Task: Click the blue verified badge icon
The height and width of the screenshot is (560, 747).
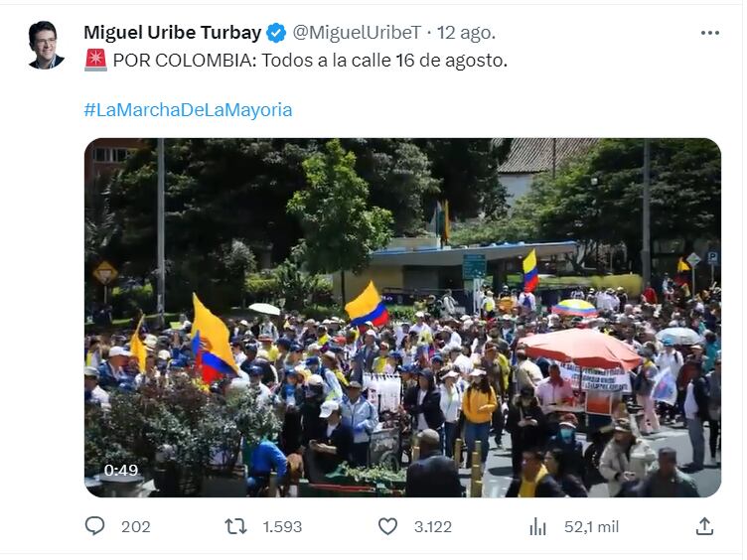Action: click(276, 33)
